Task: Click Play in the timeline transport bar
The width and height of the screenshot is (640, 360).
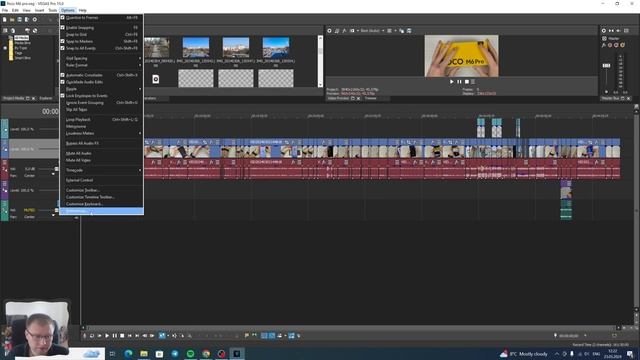Action: (107, 336)
